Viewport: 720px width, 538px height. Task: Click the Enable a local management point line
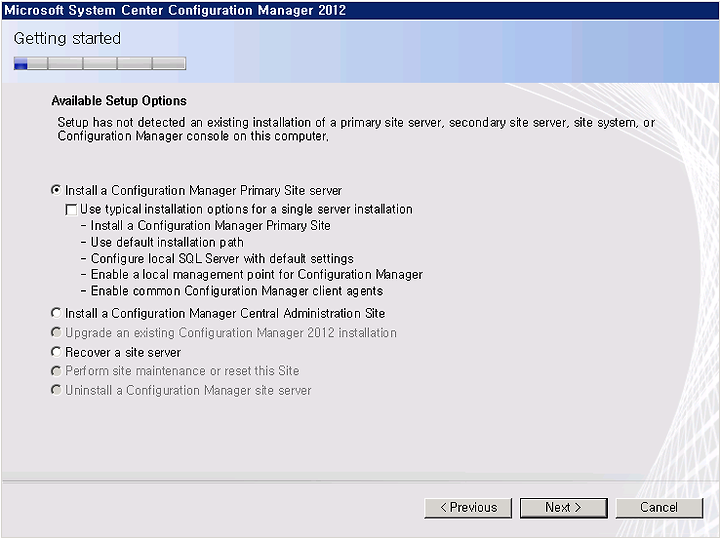[x=252, y=275]
